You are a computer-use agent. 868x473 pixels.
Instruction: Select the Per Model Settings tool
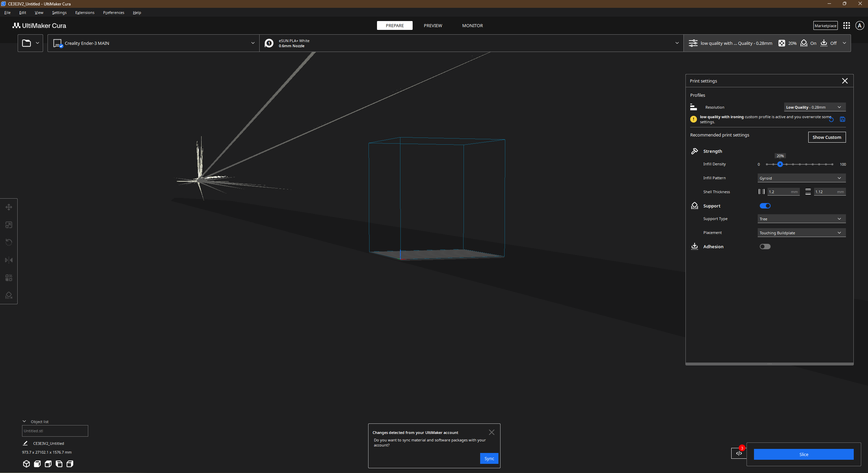coord(9,278)
